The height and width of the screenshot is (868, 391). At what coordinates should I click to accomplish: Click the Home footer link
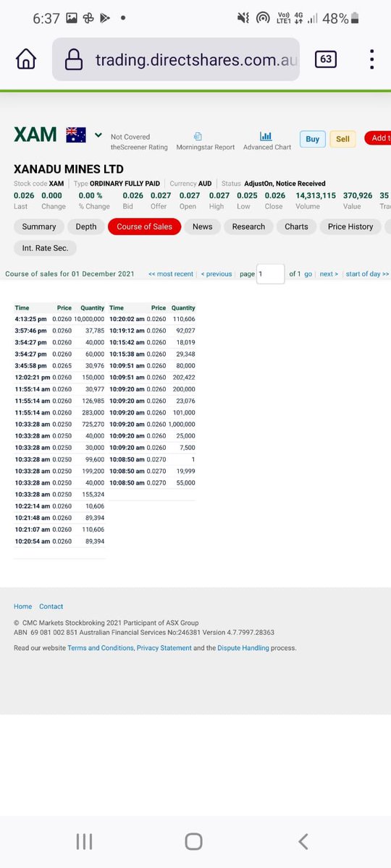(x=23, y=606)
